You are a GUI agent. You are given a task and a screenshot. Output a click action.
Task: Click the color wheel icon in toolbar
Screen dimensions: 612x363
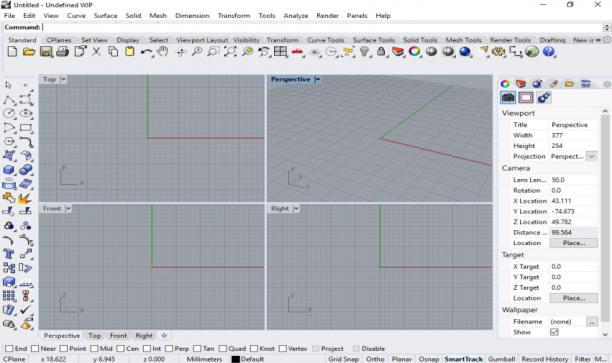click(x=414, y=52)
